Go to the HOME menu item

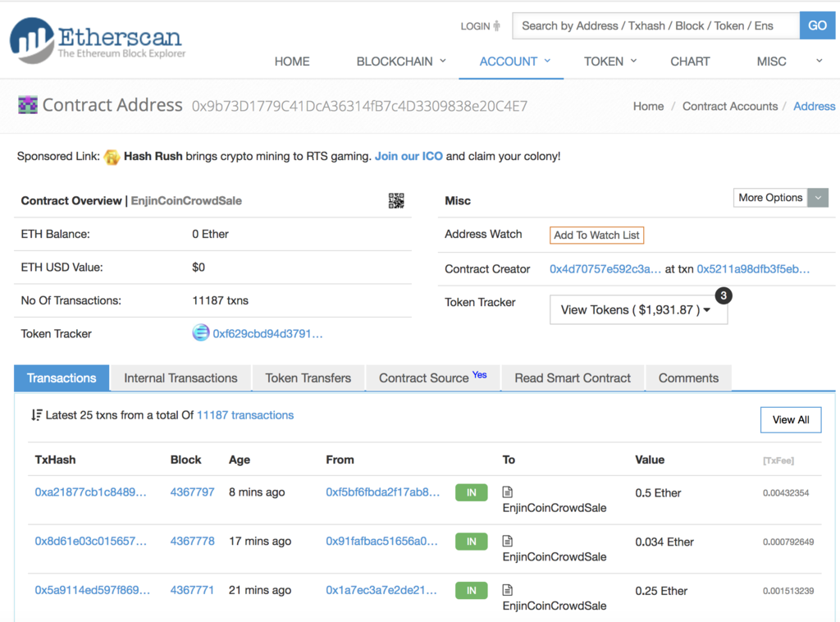coord(292,61)
